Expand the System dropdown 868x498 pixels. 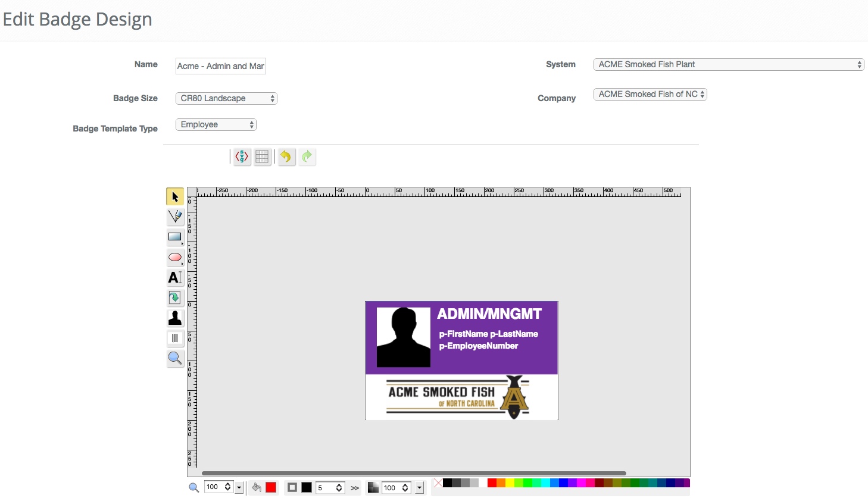[x=728, y=65]
